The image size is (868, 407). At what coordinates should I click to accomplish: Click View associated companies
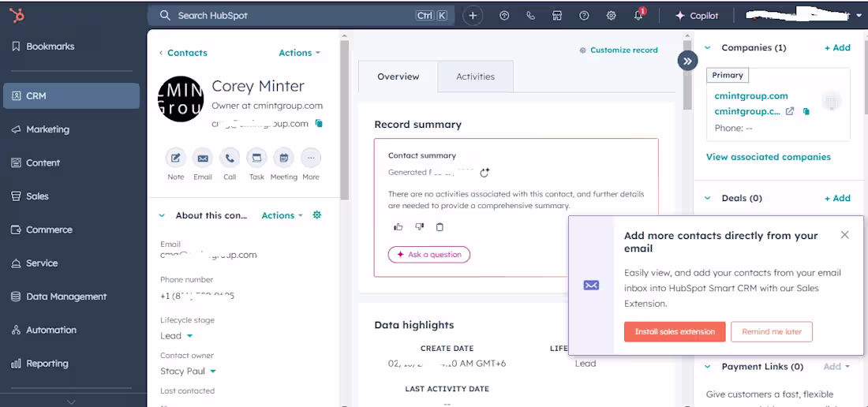769,157
